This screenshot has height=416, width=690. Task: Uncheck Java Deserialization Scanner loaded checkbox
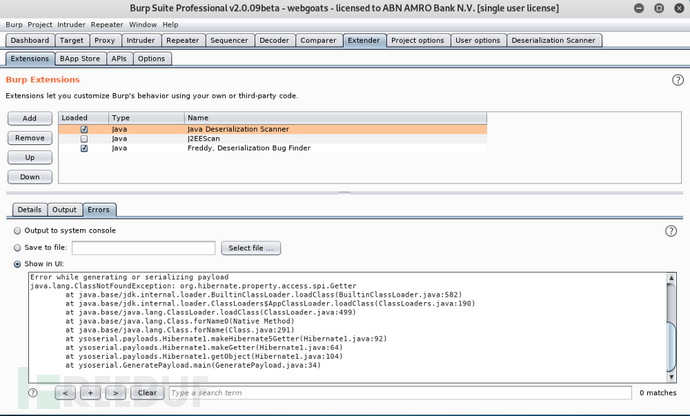[x=84, y=129]
